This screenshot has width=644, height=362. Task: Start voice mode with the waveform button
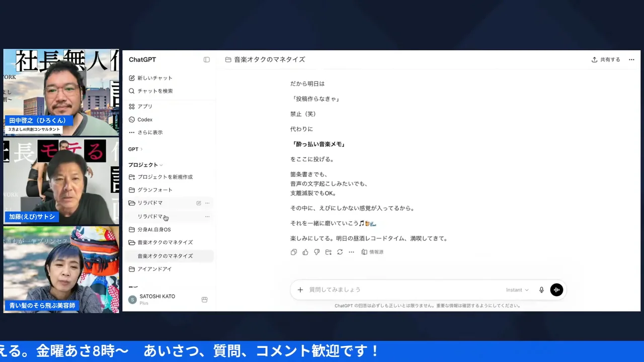[556, 290]
